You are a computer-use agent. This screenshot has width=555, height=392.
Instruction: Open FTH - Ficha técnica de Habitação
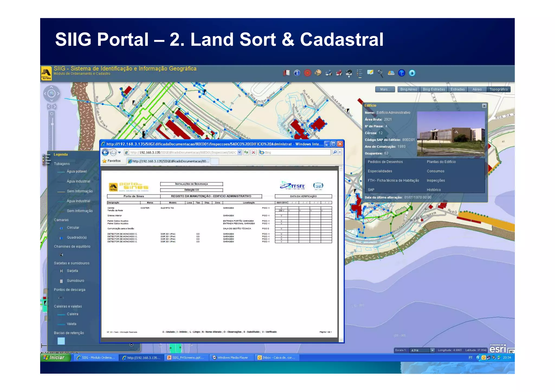coord(393,180)
